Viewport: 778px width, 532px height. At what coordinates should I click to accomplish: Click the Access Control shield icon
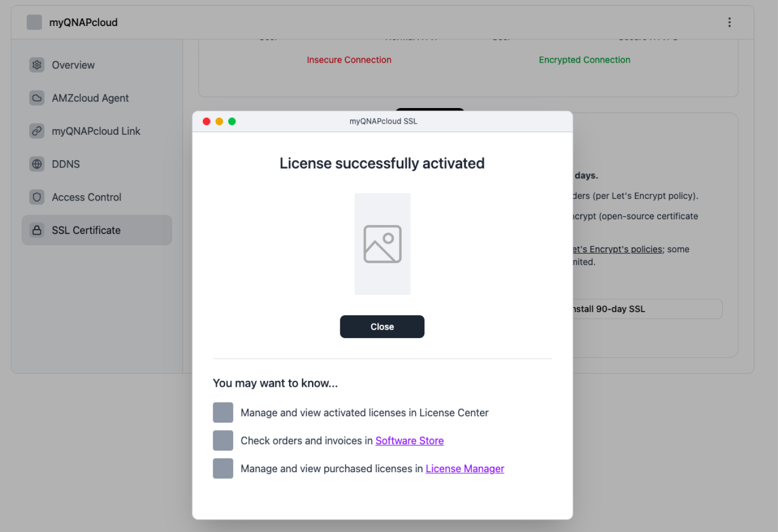click(37, 197)
